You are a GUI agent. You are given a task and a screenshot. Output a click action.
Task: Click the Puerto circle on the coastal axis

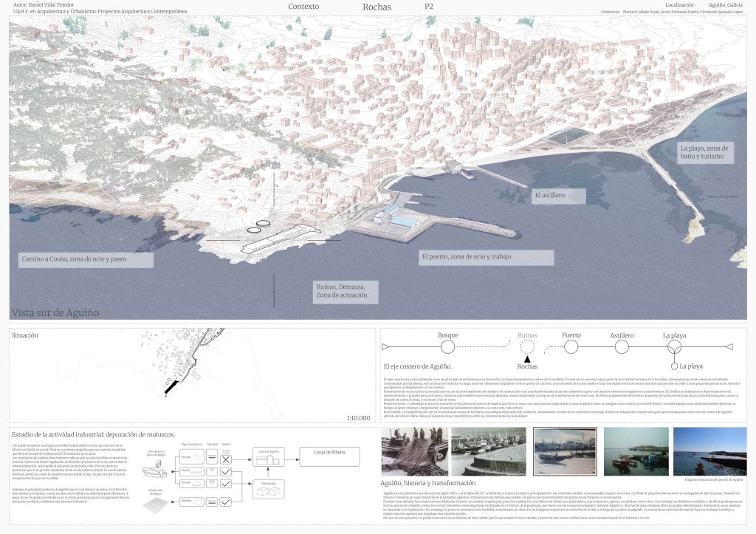[x=571, y=347]
